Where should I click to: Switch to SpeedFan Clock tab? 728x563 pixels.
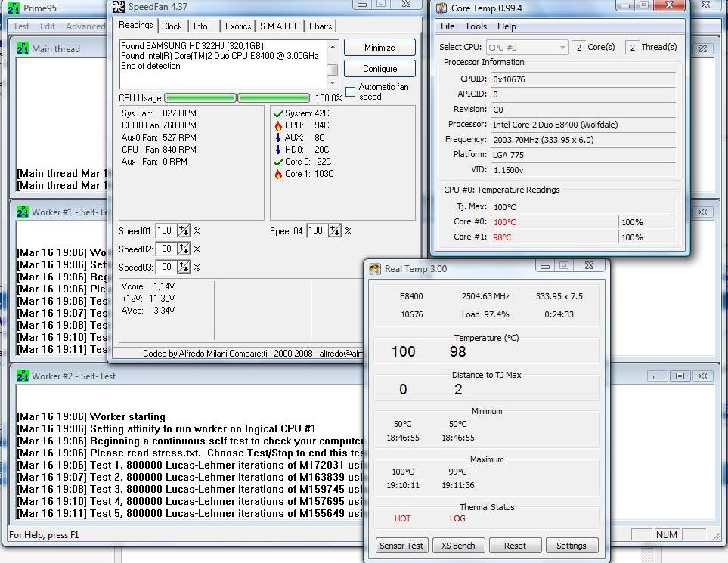pyautogui.click(x=172, y=26)
